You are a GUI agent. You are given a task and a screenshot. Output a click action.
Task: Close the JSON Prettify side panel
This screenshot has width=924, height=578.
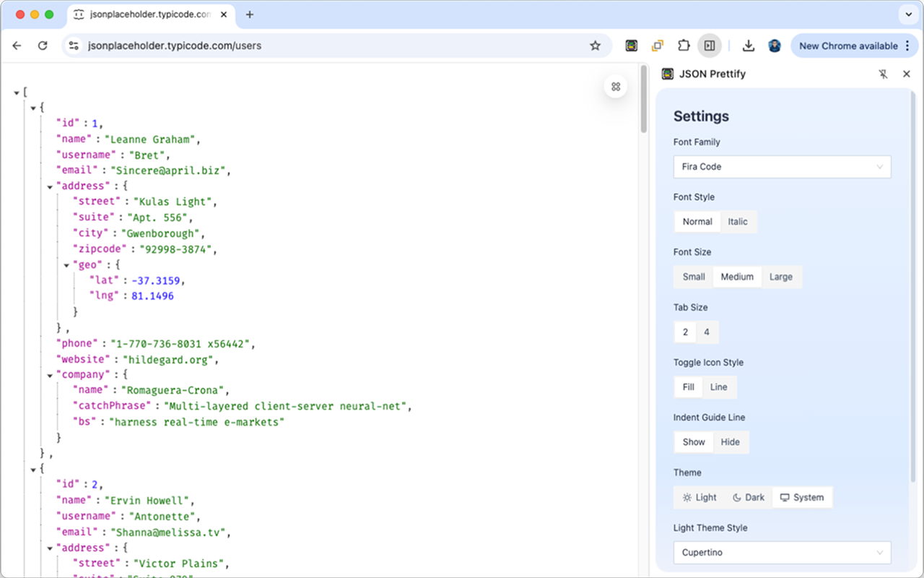coord(907,74)
